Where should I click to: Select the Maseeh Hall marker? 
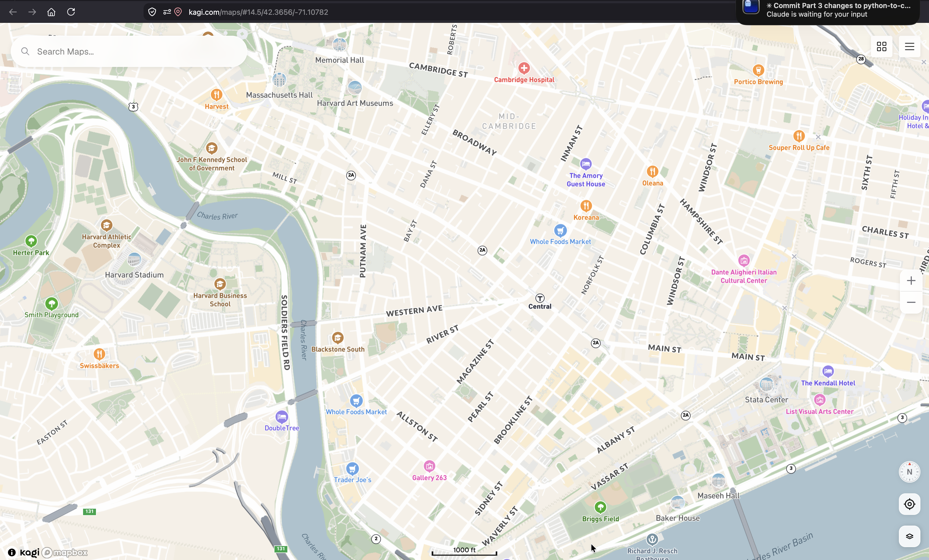click(x=718, y=480)
